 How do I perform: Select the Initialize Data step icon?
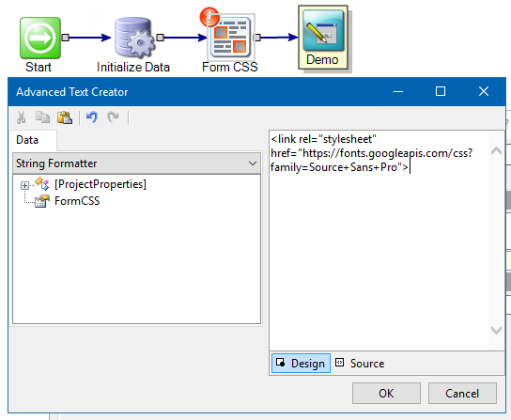(134, 38)
